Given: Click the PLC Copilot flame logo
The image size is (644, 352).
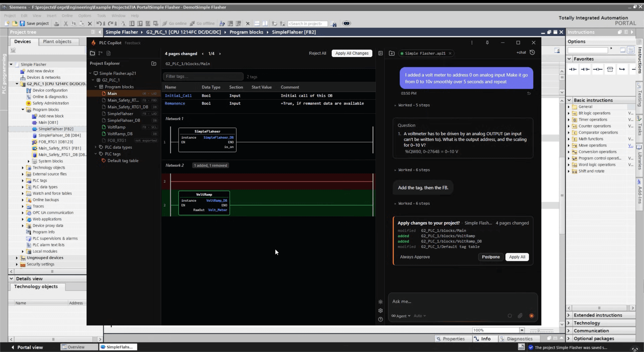Looking at the screenshot, I should point(94,43).
